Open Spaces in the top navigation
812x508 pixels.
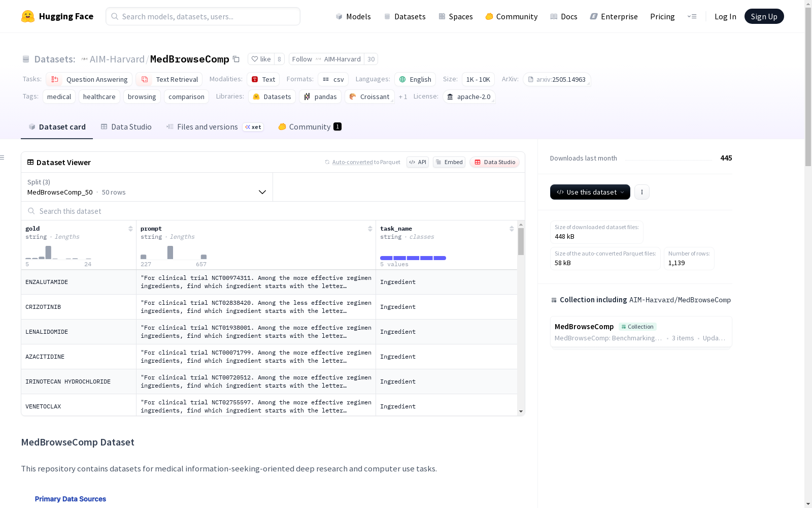tap(456, 16)
